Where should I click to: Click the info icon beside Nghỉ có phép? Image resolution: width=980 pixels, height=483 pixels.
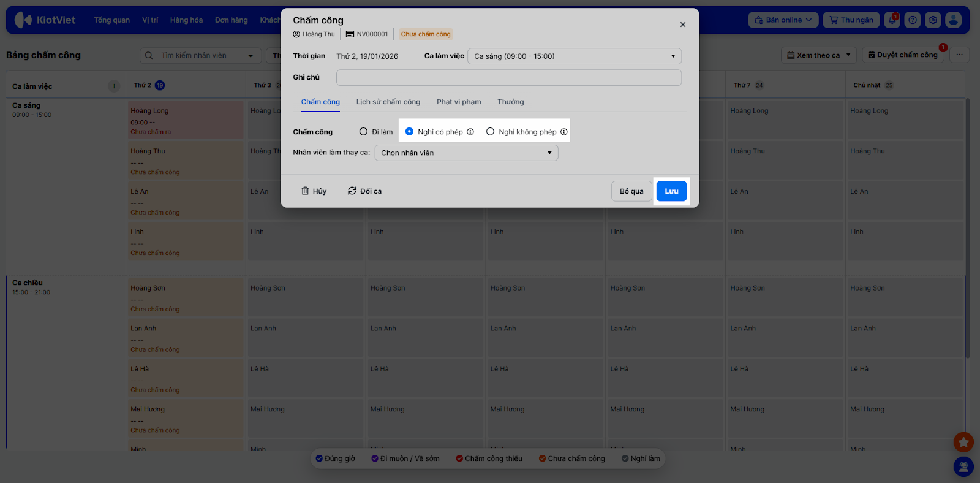(470, 132)
